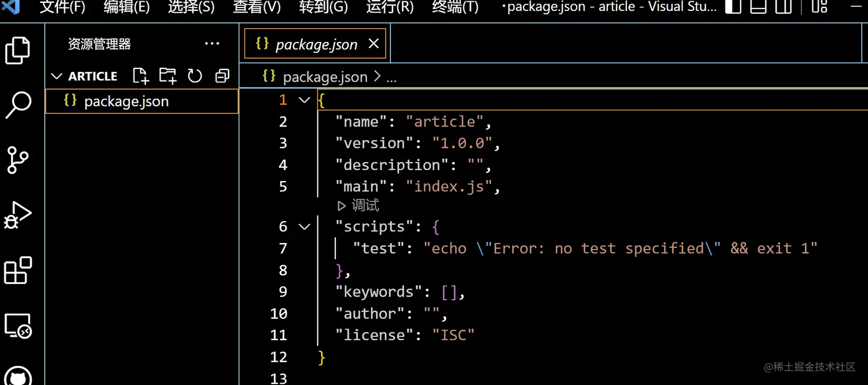
Task: Click package.json in the breadcrumb
Action: pyautogui.click(x=325, y=77)
